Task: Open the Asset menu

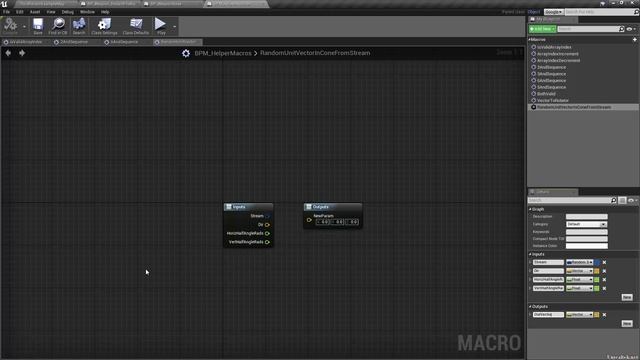Action: [x=35, y=12]
